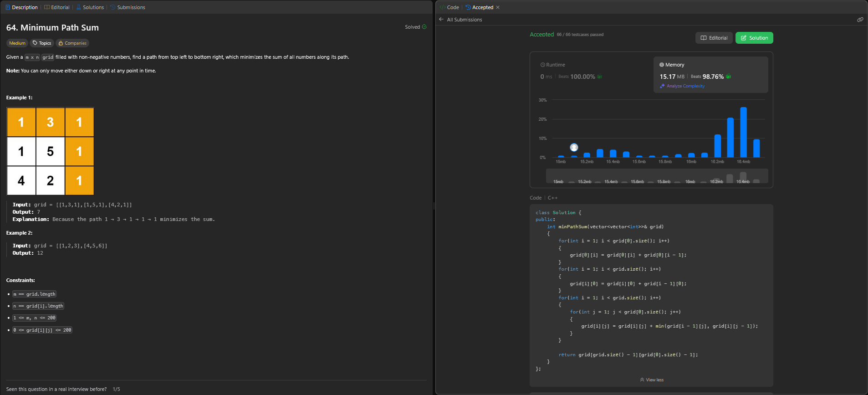The height and width of the screenshot is (395, 868).
Task: Expand the Companies tag
Action: tap(72, 43)
